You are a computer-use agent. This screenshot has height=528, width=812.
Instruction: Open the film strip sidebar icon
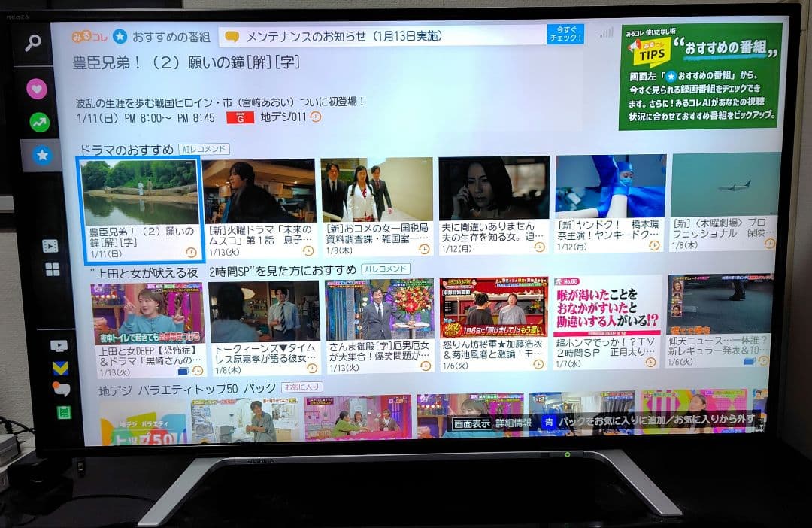(x=50, y=244)
